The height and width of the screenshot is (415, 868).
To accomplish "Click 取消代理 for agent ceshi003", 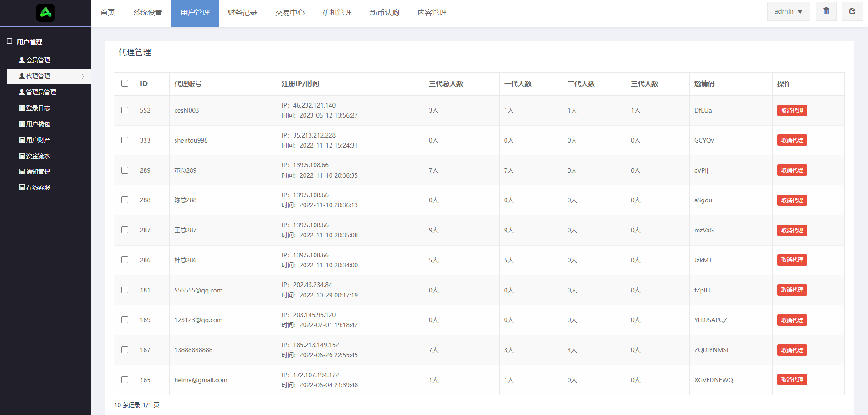I will (x=792, y=110).
